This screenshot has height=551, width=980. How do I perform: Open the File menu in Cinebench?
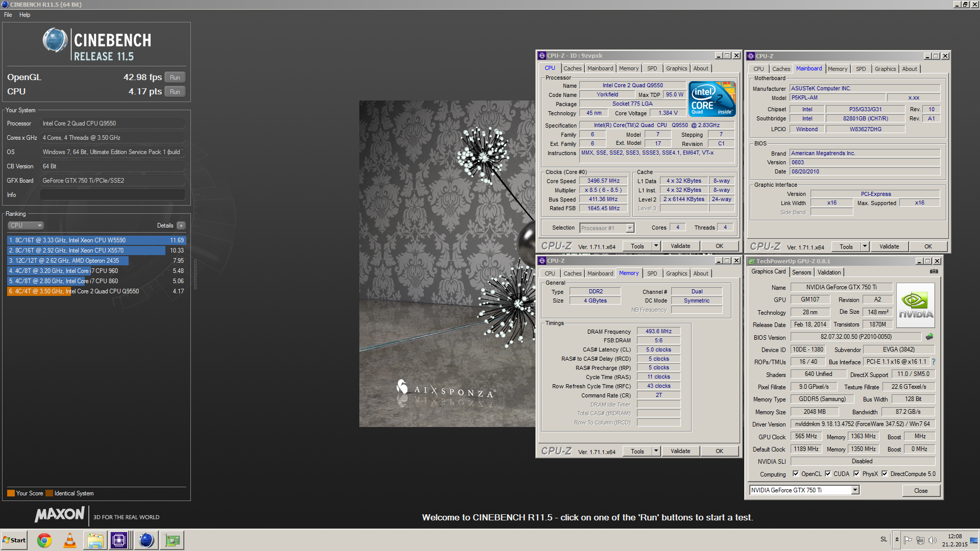coord(8,15)
